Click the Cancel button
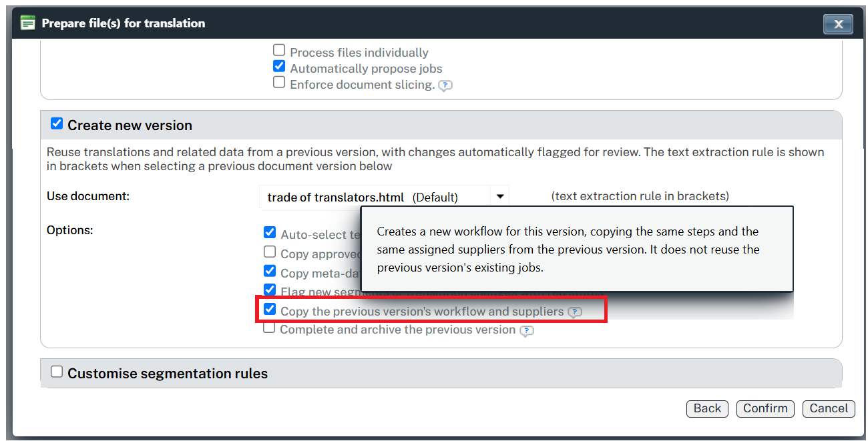Viewport: 868px width, 441px height. pyautogui.click(x=829, y=409)
